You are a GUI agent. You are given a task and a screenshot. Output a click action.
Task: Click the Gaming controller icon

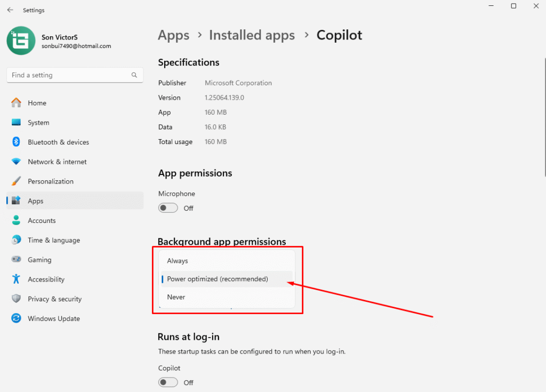tap(17, 260)
